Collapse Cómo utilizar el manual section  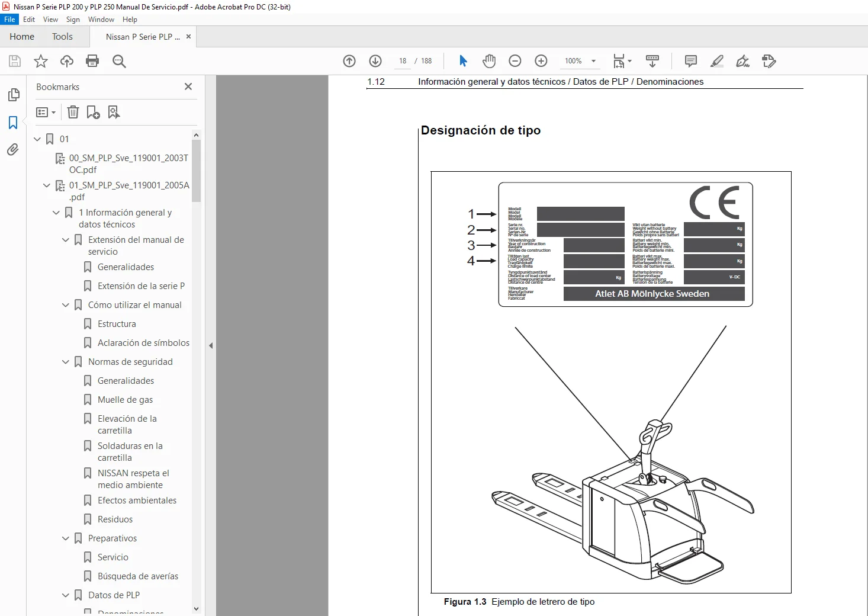point(66,305)
